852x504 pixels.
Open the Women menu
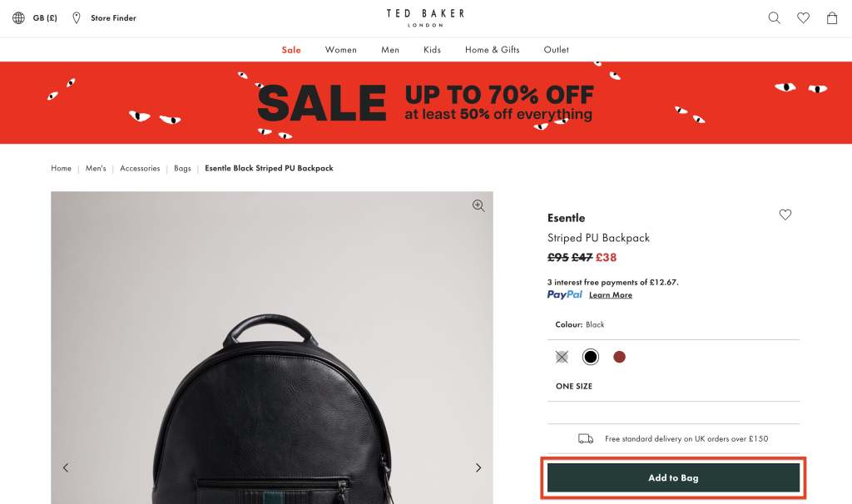tap(340, 50)
